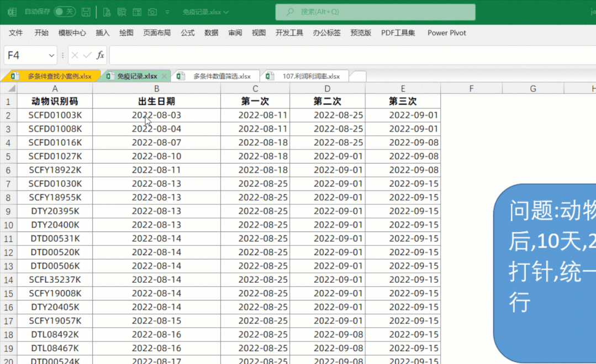Image resolution: width=596 pixels, height=364 pixels.
Task: Switch to the 视图 tab
Action: [x=259, y=33]
